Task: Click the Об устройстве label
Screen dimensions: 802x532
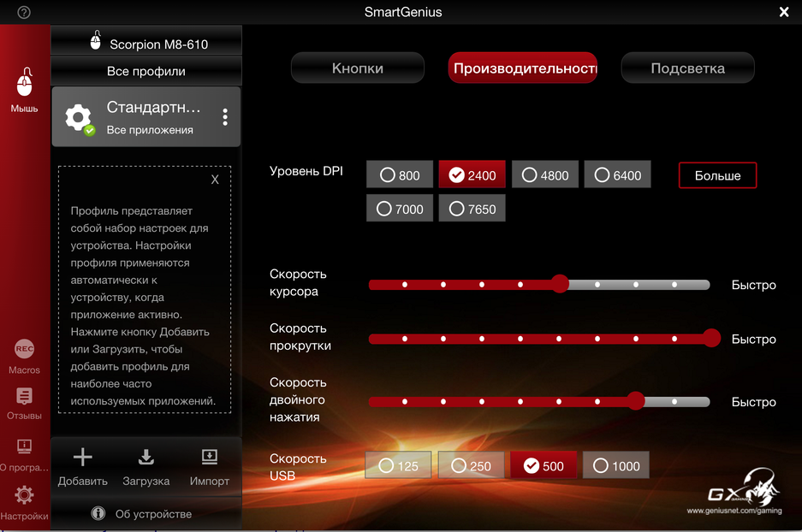Action: 153,514
